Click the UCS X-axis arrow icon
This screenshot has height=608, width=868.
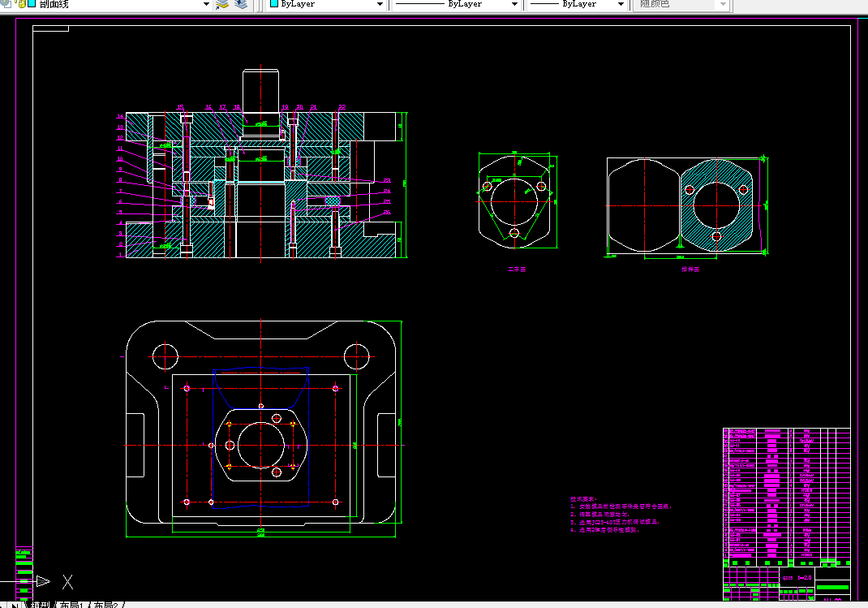tap(43, 581)
